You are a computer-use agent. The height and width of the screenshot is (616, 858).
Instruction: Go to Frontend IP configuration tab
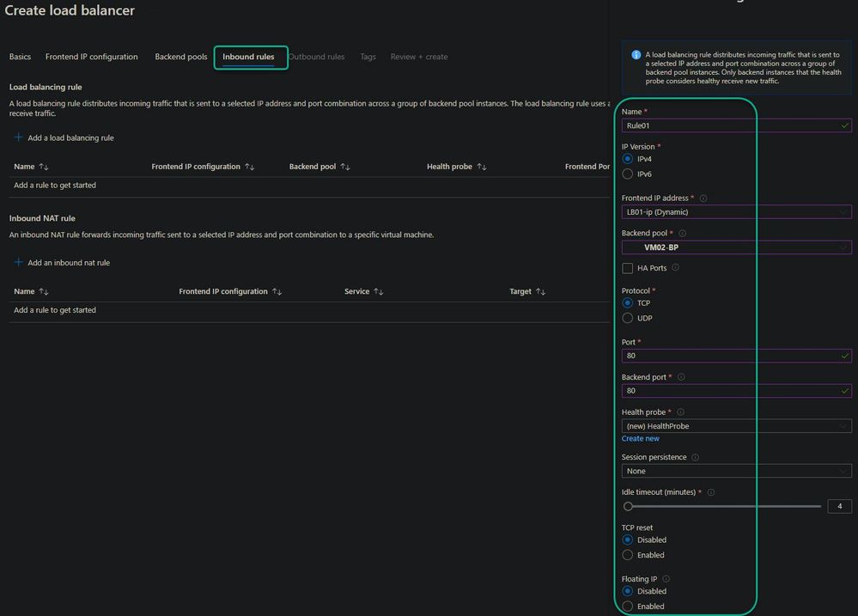tap(91, 57)
